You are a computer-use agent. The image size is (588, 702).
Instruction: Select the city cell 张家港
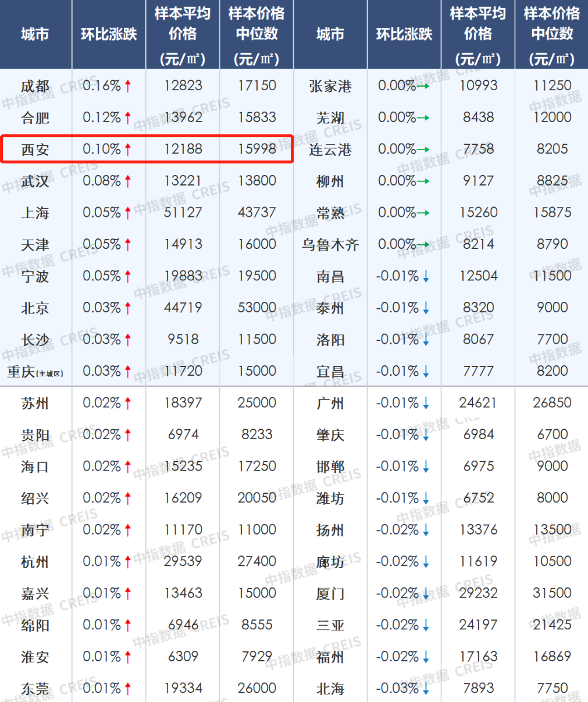[330, 86]
